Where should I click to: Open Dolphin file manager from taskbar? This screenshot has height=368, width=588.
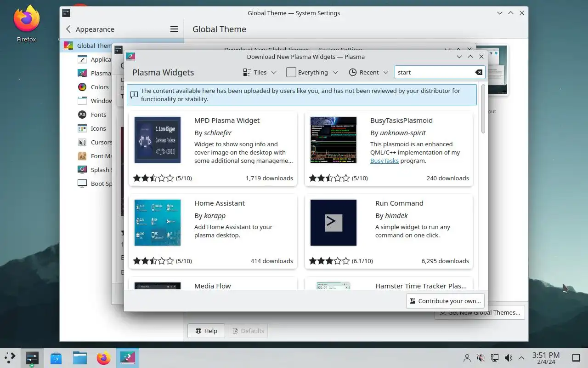(x=80, y=358)
